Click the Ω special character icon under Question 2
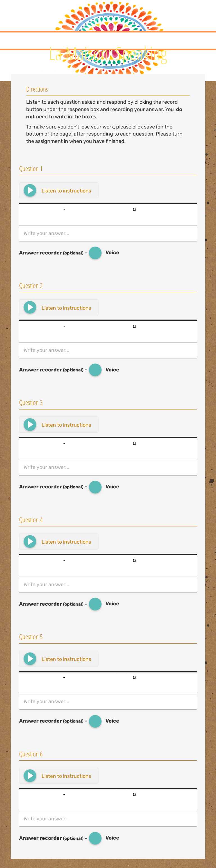 (134, 326)
